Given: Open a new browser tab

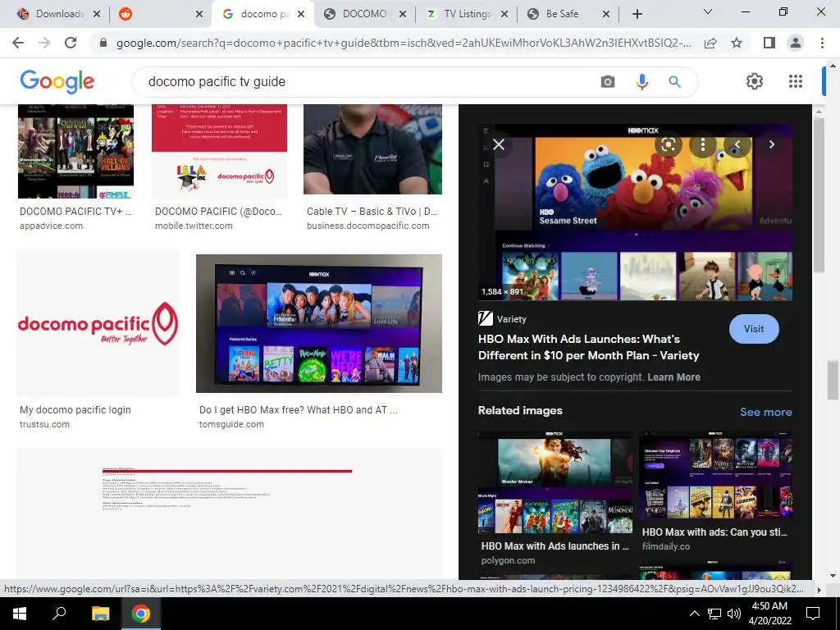Looking at the screenshot, I should point(637,15).
